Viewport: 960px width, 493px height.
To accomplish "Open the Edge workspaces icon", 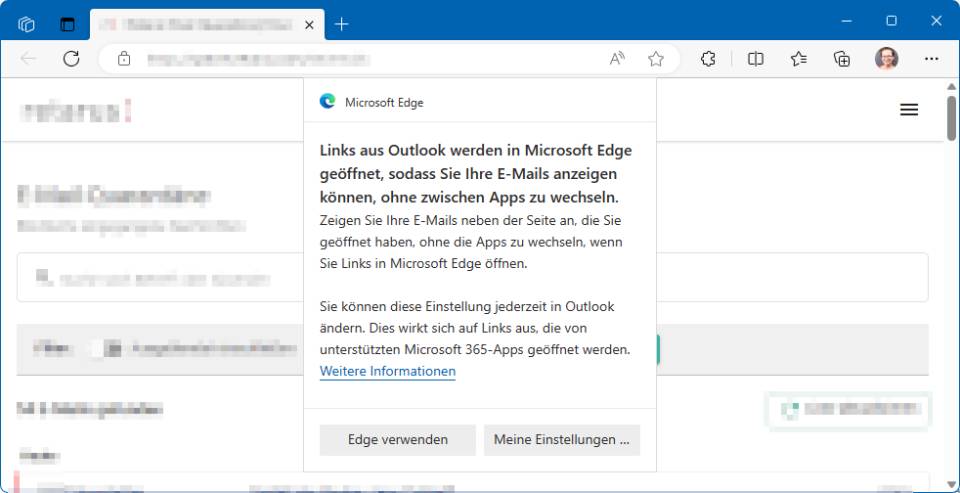I will point(26,24).
